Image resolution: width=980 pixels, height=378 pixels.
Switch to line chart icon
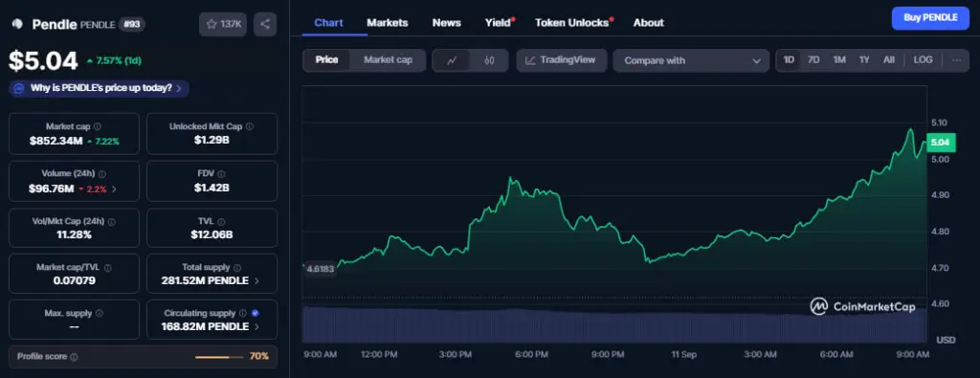(x=452, y=60)
